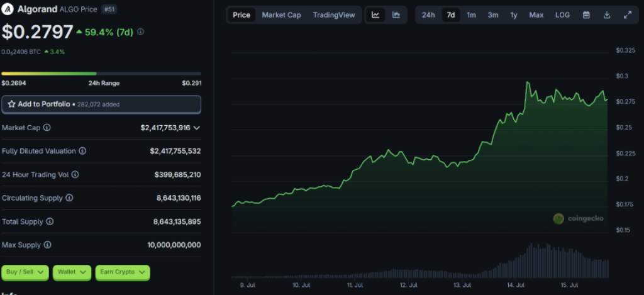644x295 pixels.
Task: Click the 9. Jul date axis label
Action: [248, 285]
